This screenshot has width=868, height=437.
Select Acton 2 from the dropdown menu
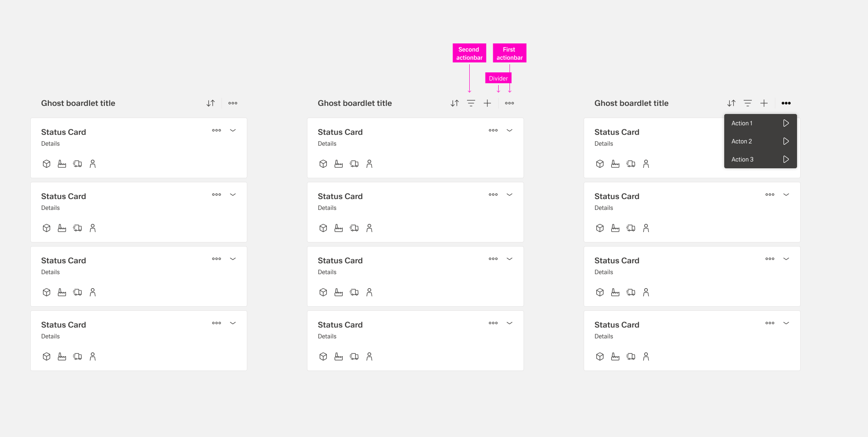(x=742, y=141)
